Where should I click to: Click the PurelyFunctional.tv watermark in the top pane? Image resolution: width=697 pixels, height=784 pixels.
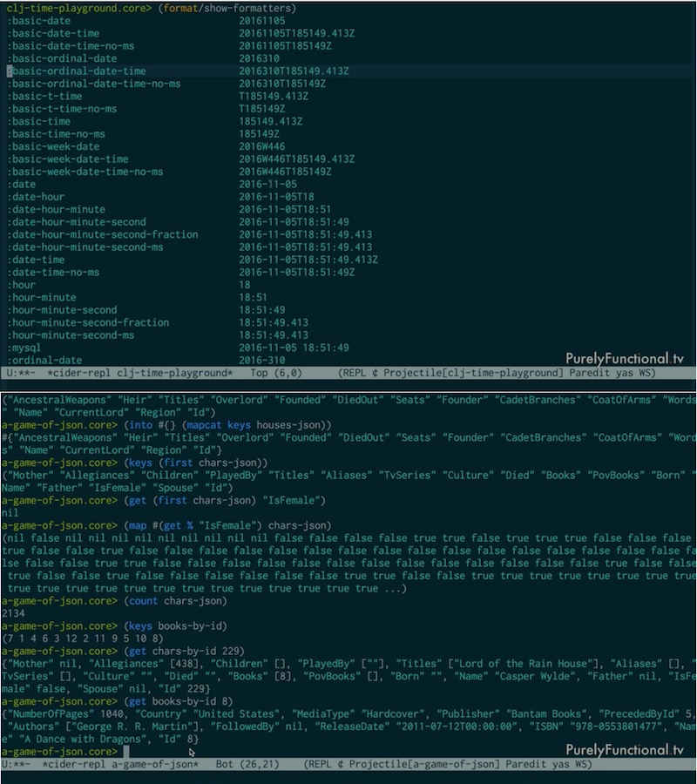pyautogui.click(x=624, y=358)
